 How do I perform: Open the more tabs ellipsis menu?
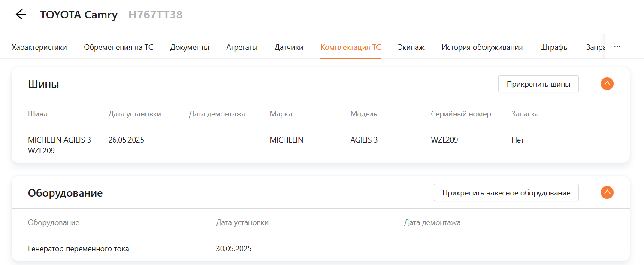tap(617, 47)
